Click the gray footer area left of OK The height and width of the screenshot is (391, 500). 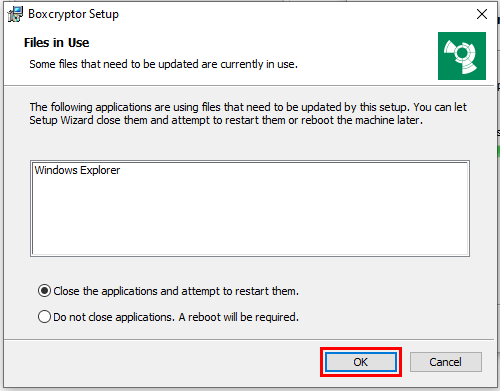[x=160, y=363]
